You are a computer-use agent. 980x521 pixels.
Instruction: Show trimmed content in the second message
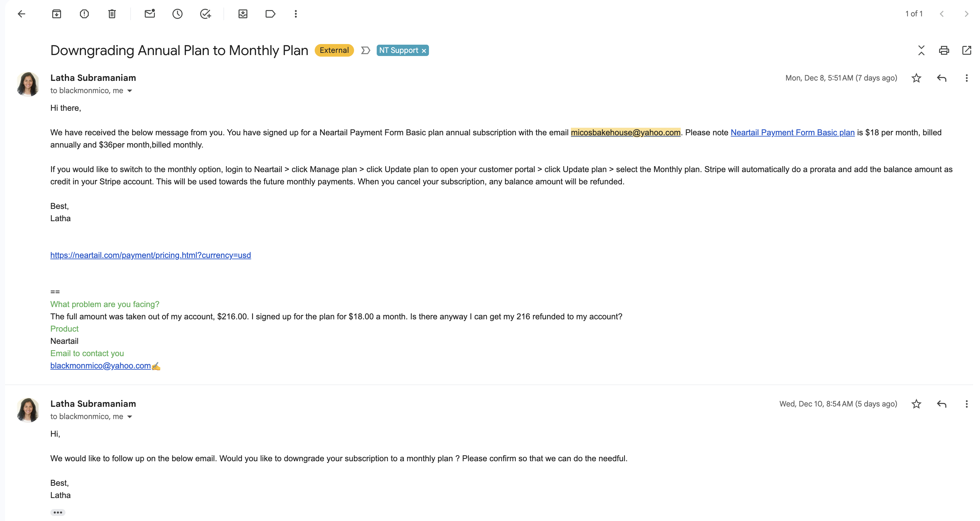pos(58,512)
